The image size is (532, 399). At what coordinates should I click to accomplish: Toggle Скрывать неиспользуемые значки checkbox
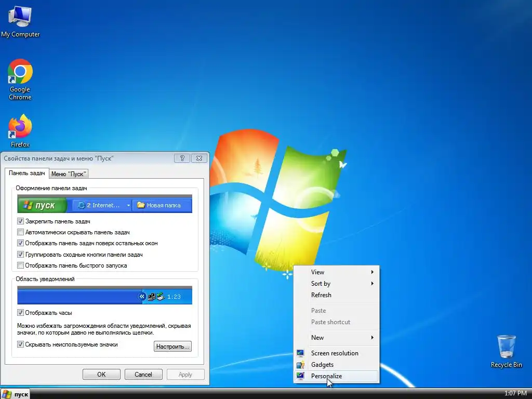(20, 344)
